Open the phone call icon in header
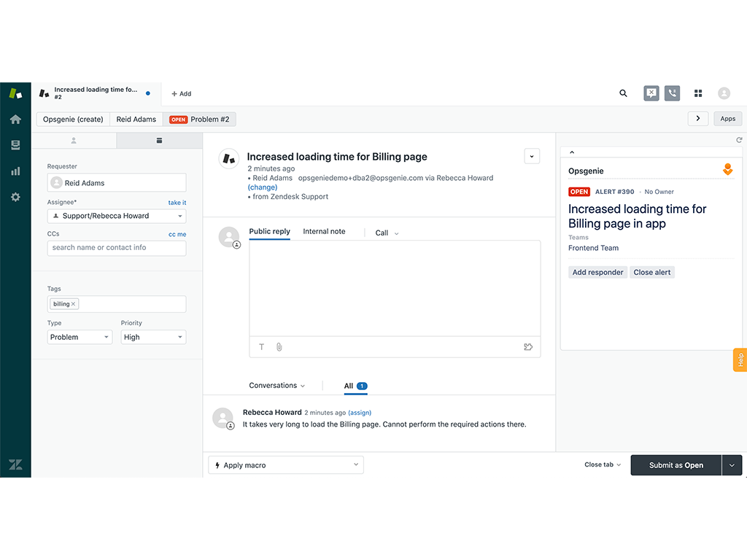Image resolution: width=747 pixels, height=560 pixels. point(672,93)
